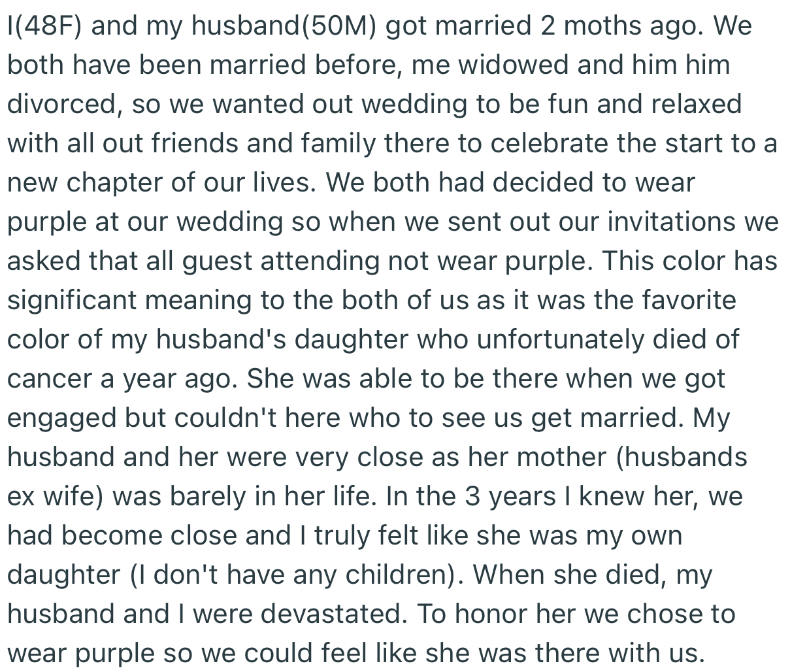Click the word "engaged"
The image size is (790, 672).
(62, 418)
